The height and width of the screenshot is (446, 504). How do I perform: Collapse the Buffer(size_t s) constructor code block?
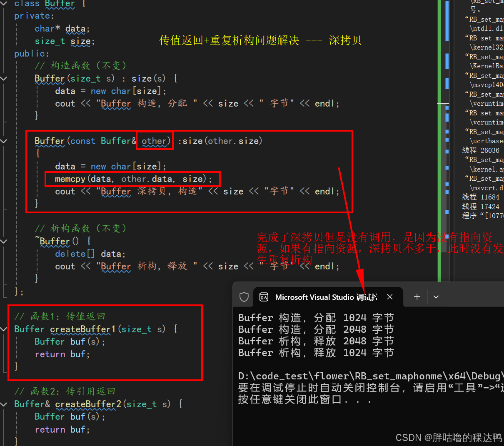(x=4, y=78)
